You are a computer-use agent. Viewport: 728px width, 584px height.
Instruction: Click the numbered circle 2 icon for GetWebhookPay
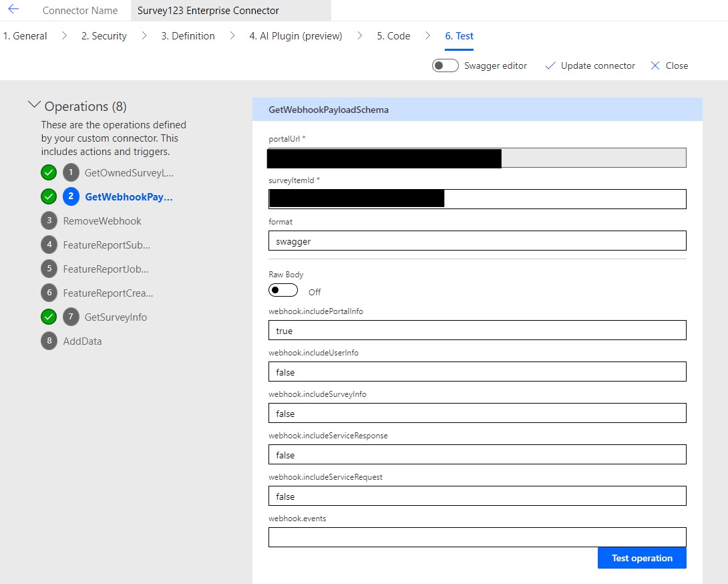(71, 196)
